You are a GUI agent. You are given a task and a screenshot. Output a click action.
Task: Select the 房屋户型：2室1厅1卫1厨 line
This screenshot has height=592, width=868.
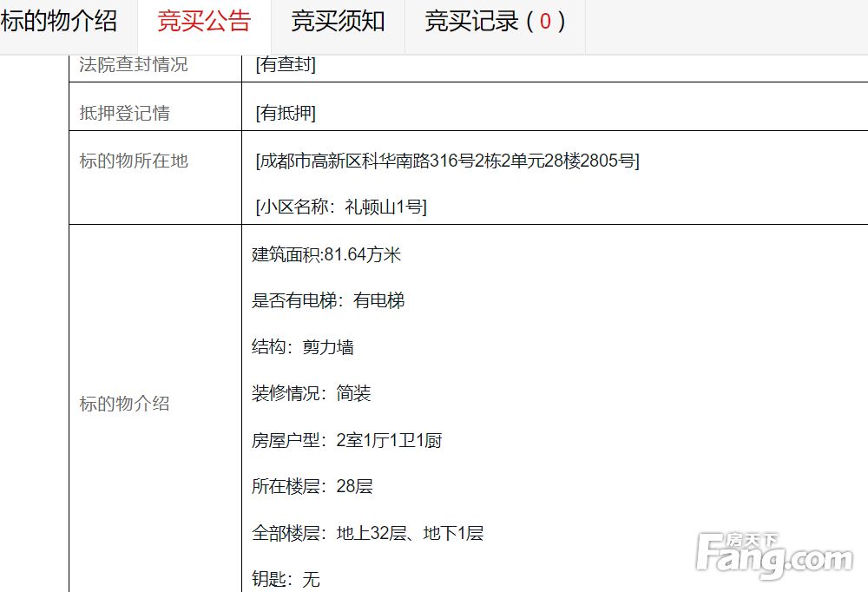pos(347,440)
